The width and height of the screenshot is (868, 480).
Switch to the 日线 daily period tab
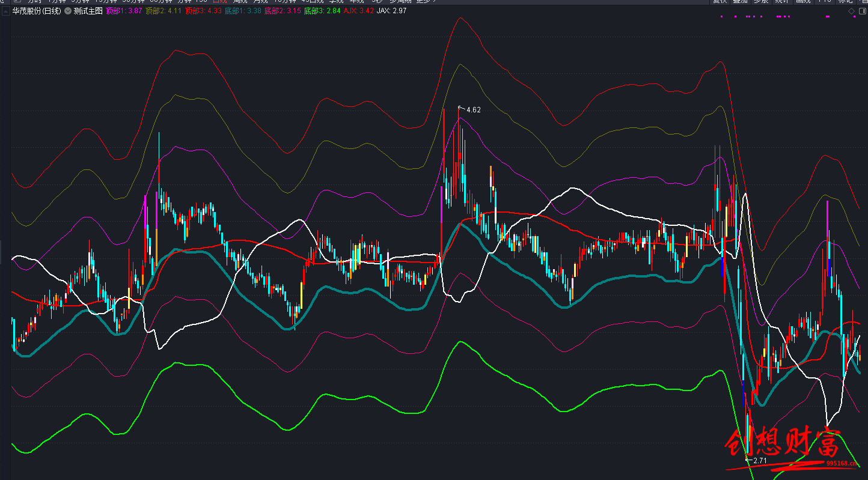pos(220,2)
